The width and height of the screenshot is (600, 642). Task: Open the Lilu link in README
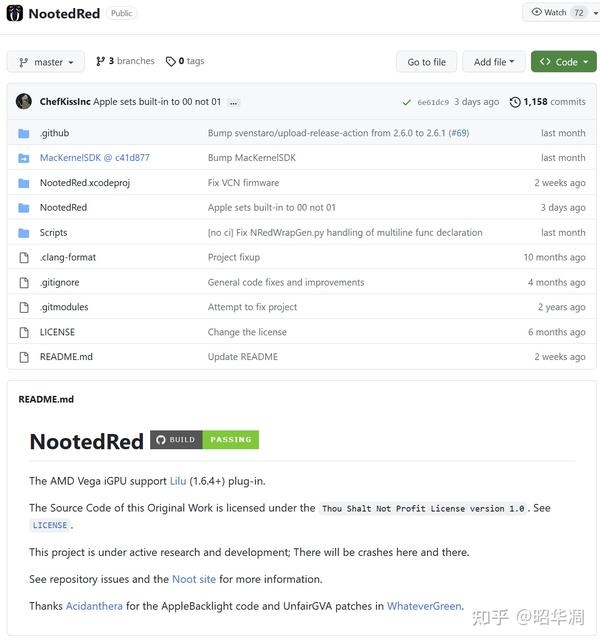coord(178,481)
